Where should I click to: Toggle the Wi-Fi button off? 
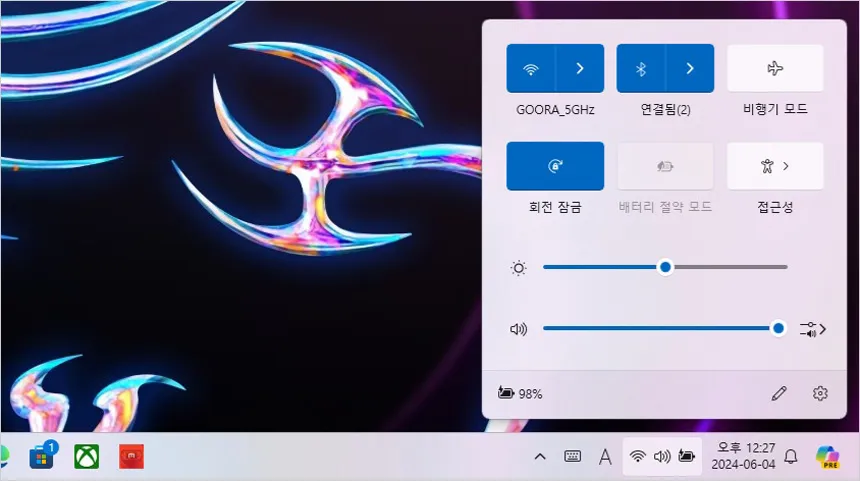coord(530,69)
